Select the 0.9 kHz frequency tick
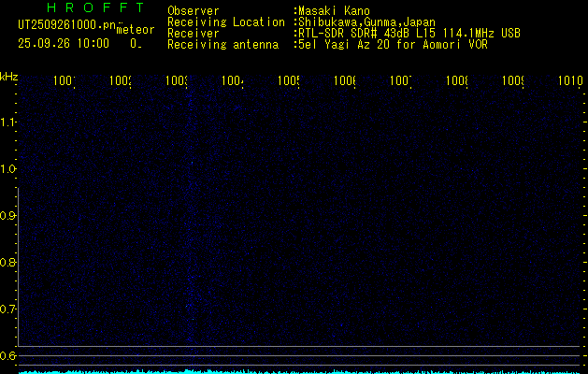This screenshot has width=588, height=374. tap(8, 216)
